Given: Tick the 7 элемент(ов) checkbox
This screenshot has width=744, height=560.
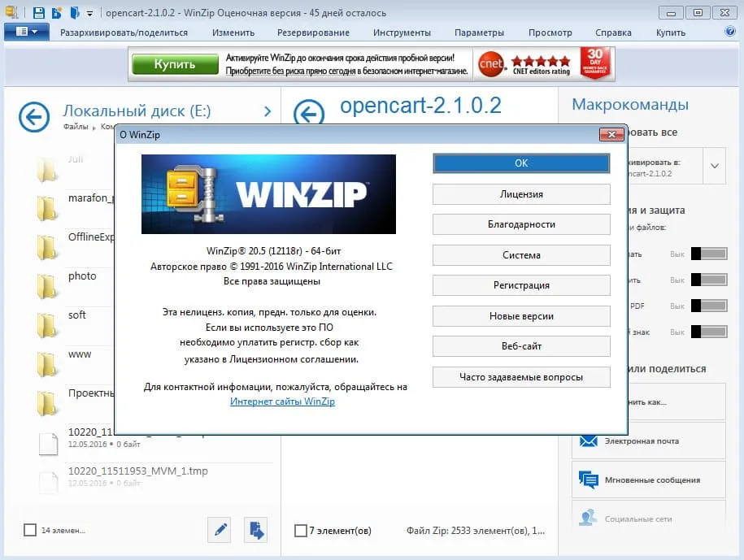Looking at the screenshot, I should pos(300,530).
